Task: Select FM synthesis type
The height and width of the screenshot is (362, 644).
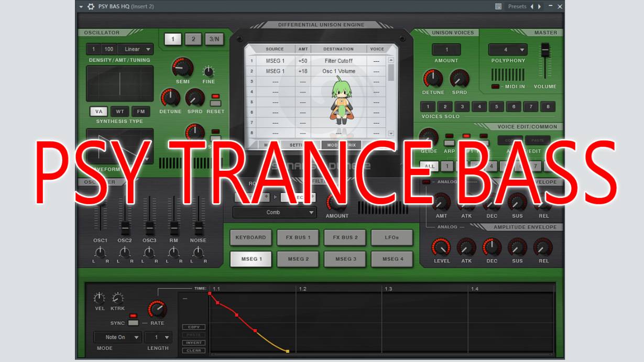Action: click(x=141, y=111)
